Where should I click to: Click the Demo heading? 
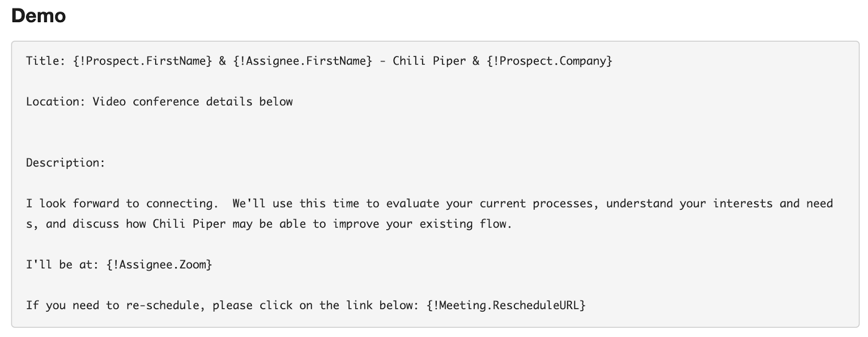(x=39, y=16)
